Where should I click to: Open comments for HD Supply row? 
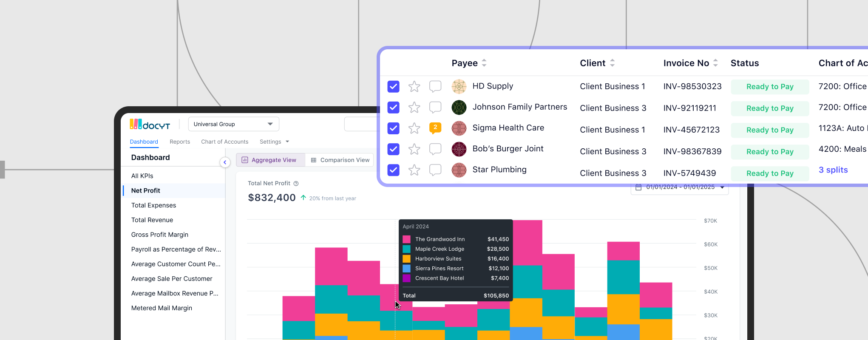click(435, 87)
